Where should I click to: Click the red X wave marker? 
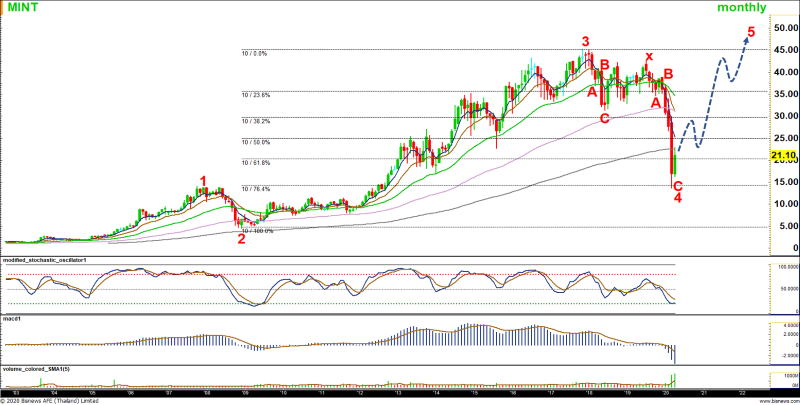(x=649, y=57)
